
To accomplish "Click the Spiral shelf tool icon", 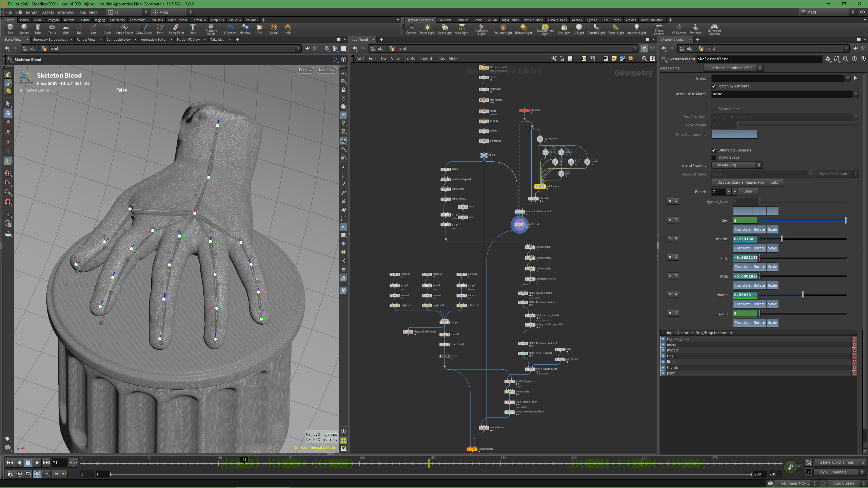I will pyautogui.click(x=274, y=27).
